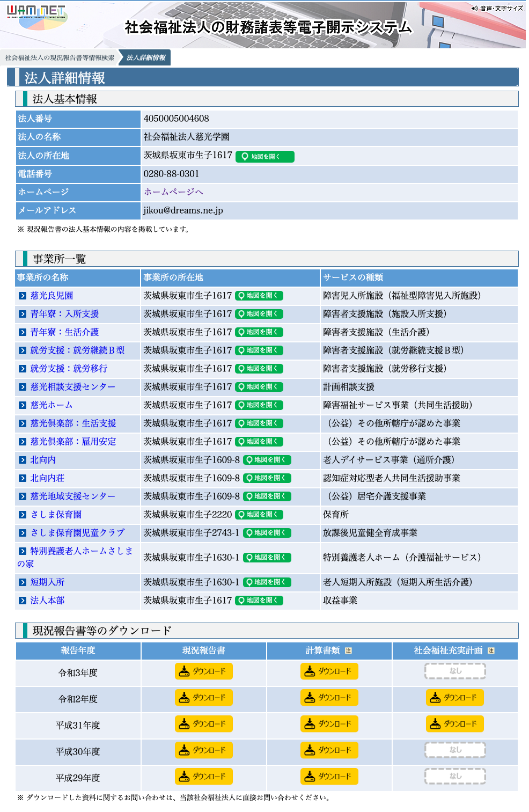This screenshot has height=812, width=529.
Task: Open the map for 就労移行 row
Action: 259,369
